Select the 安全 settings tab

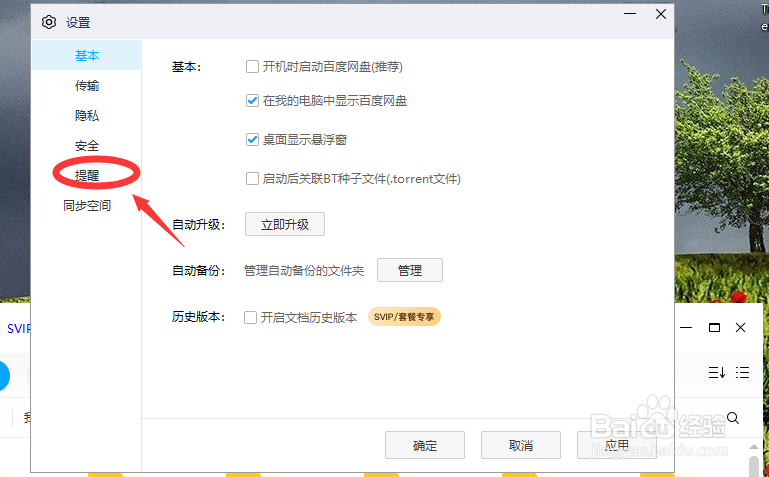click(x=87, y=146)
